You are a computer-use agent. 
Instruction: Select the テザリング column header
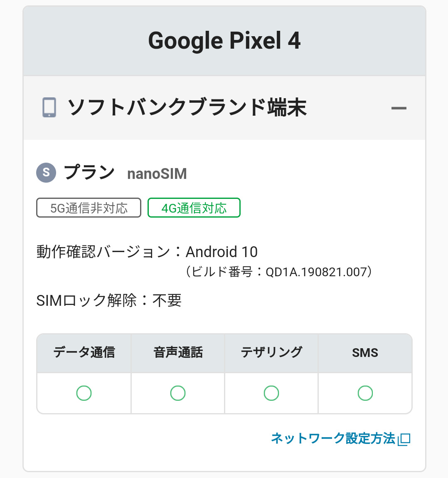pyautogui.click(x=271, y=353)
